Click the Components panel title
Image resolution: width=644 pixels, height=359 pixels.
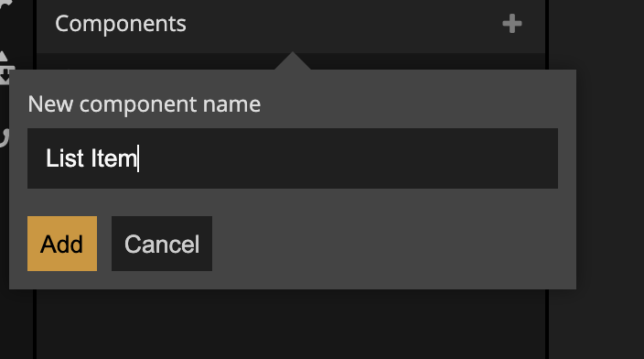121,24
